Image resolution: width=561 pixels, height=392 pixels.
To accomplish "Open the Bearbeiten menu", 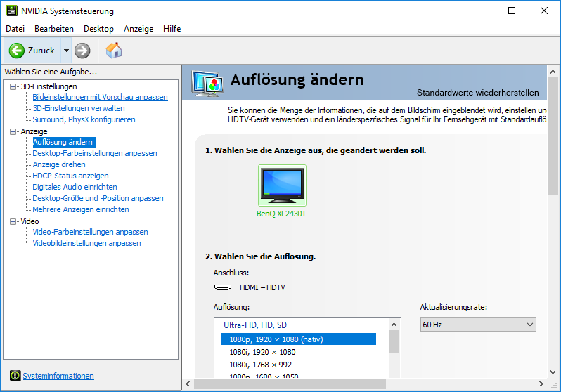I will pos(54,29).
